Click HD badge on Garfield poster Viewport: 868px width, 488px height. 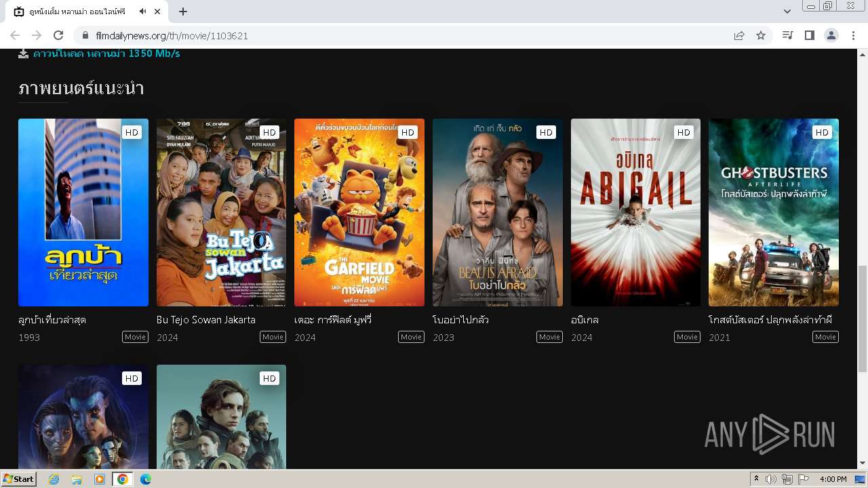(x=408, y=132)
